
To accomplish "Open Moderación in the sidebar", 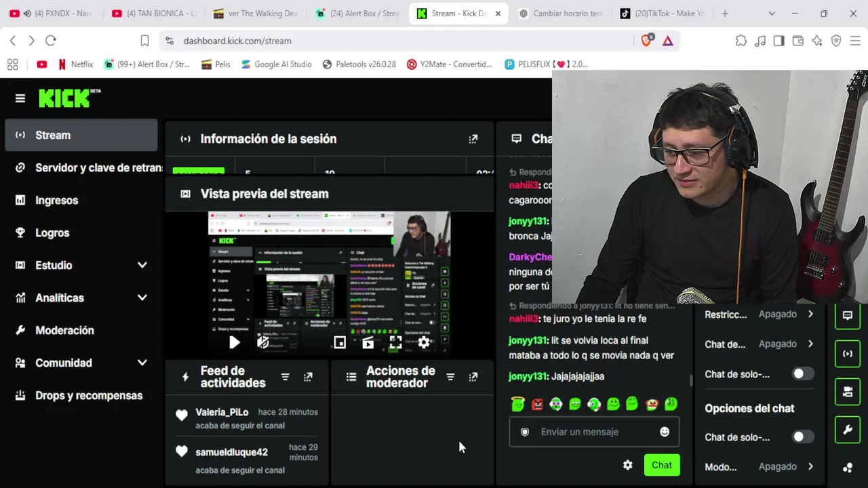I will (x=81, y=330).
